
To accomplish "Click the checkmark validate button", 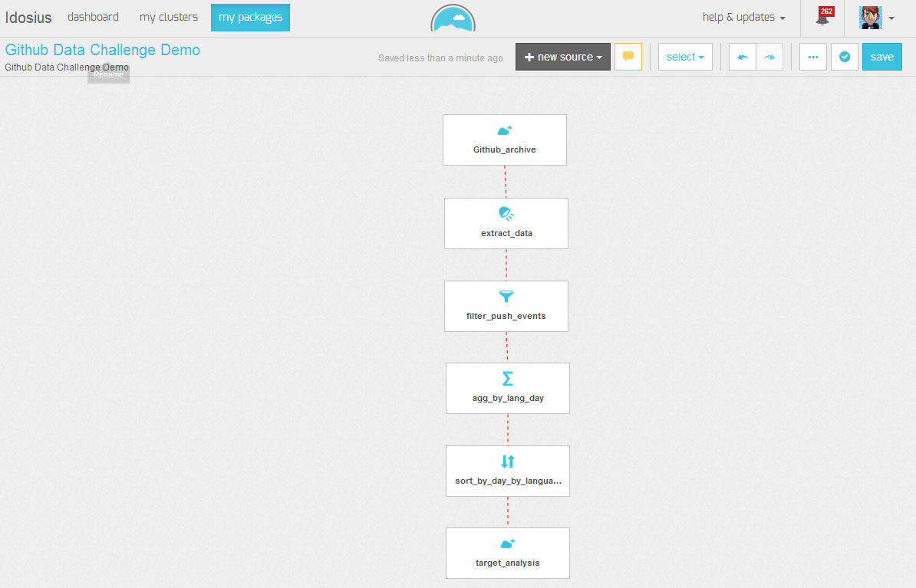I will (844, 57).
